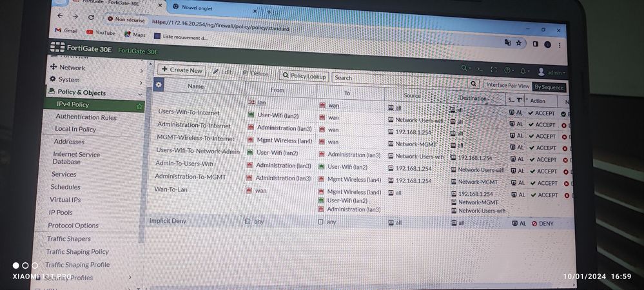Open the YouTube bookmark
Image resolution: width=644 pixels, height=290 pixels.
[x=101, y=32]
